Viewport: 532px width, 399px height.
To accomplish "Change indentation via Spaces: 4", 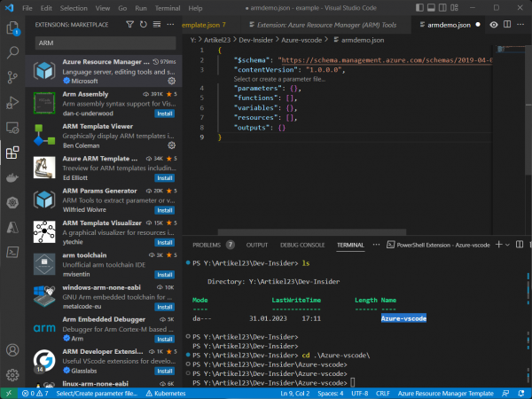I will tap(330, 394).
